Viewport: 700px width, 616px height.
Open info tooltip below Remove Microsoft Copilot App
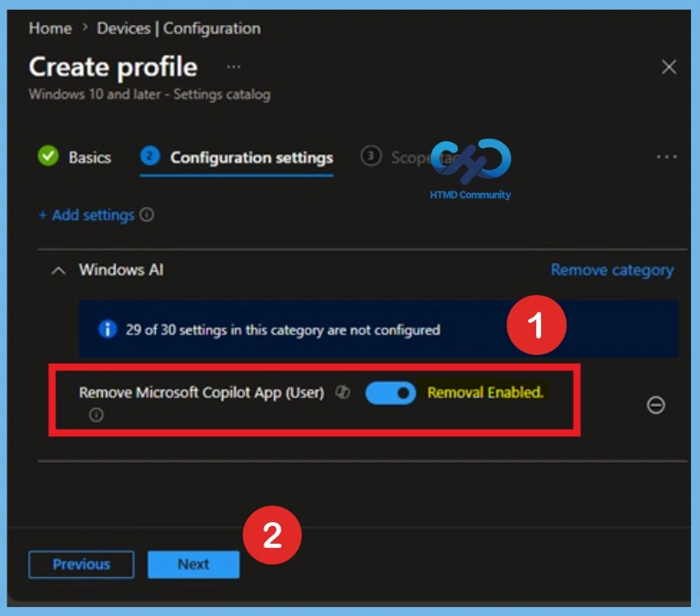96,415
